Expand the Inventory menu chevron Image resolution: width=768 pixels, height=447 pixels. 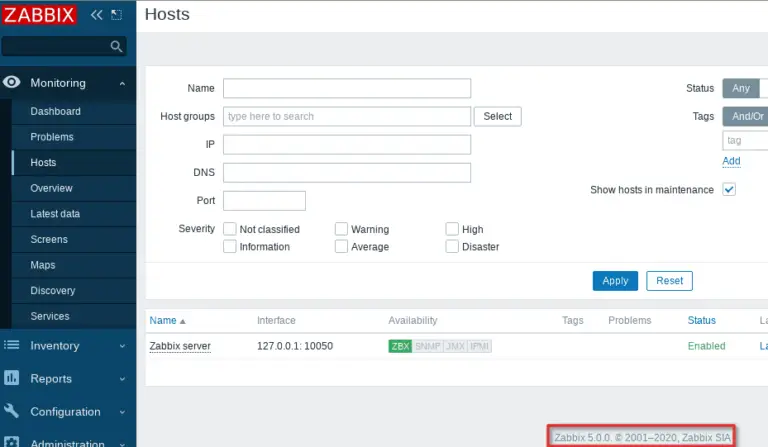122,346
